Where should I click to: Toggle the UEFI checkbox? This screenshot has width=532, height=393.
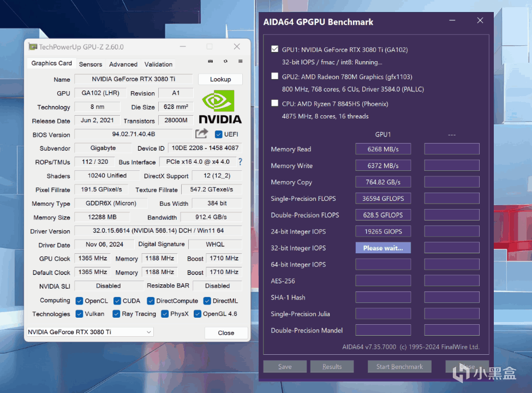coord(218,134)
